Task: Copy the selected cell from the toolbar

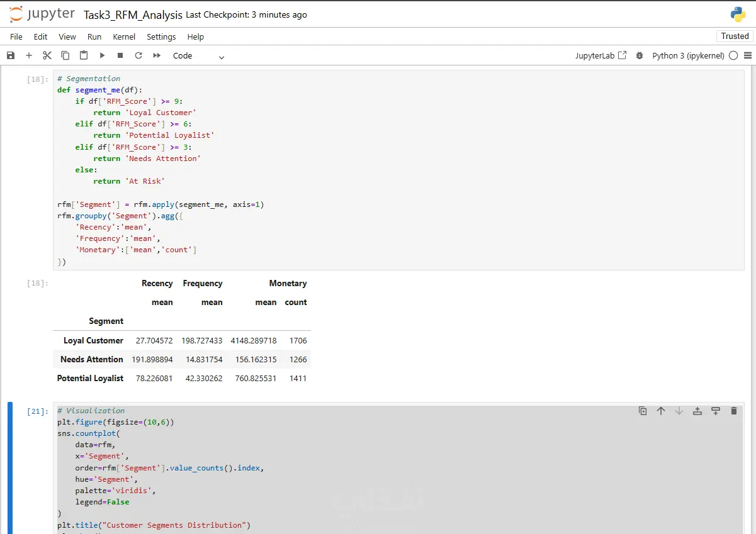Action: [x=65, y=55]
